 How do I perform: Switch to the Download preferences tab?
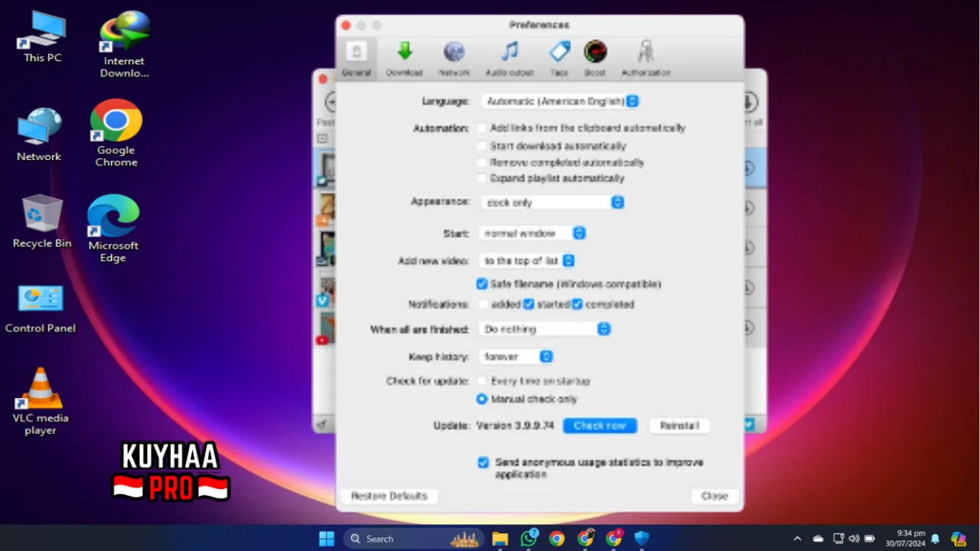(x=404, y=59)
